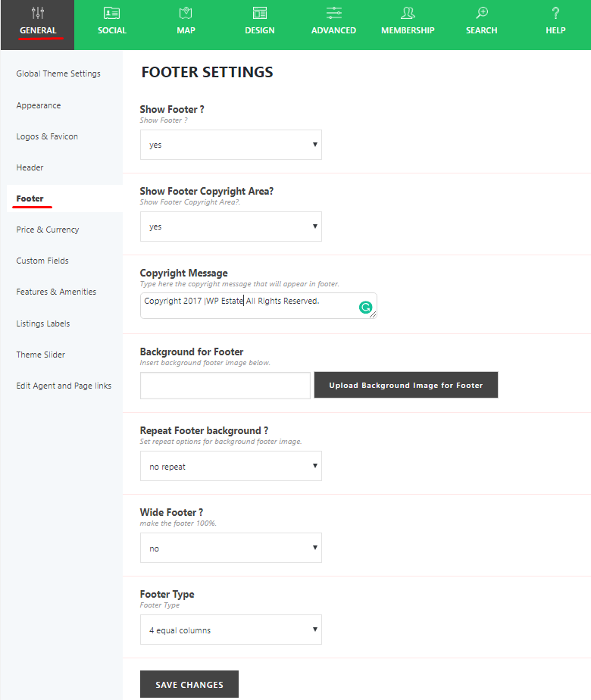Expand the Footer Type dropdown
This screenshot has height=700, width=591.
(230, 630)
